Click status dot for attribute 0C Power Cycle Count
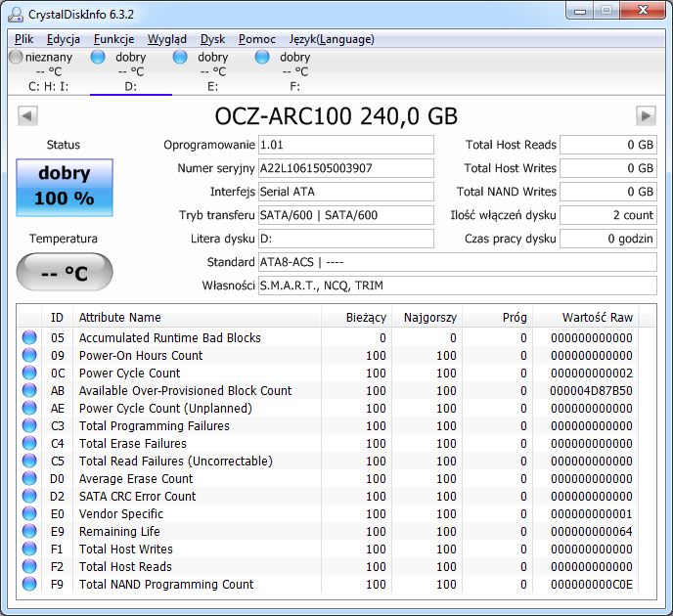The image size is (673, 616). click(x=29, y=373)
